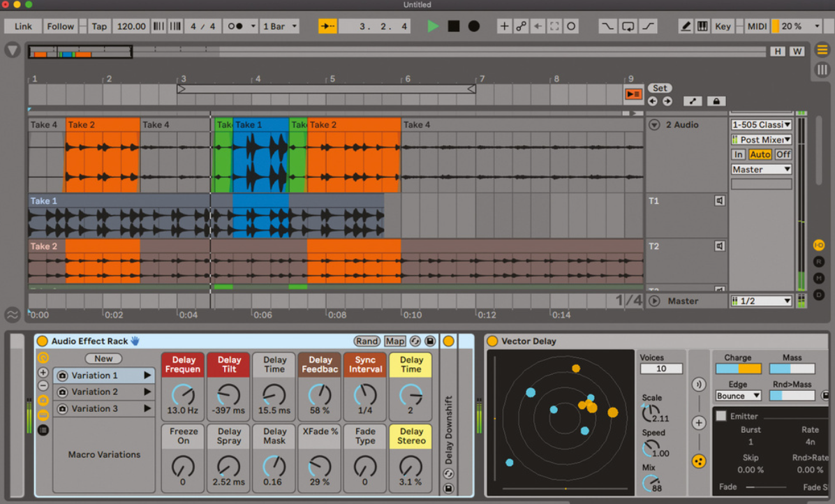Click Set locator button

[660, 89]
